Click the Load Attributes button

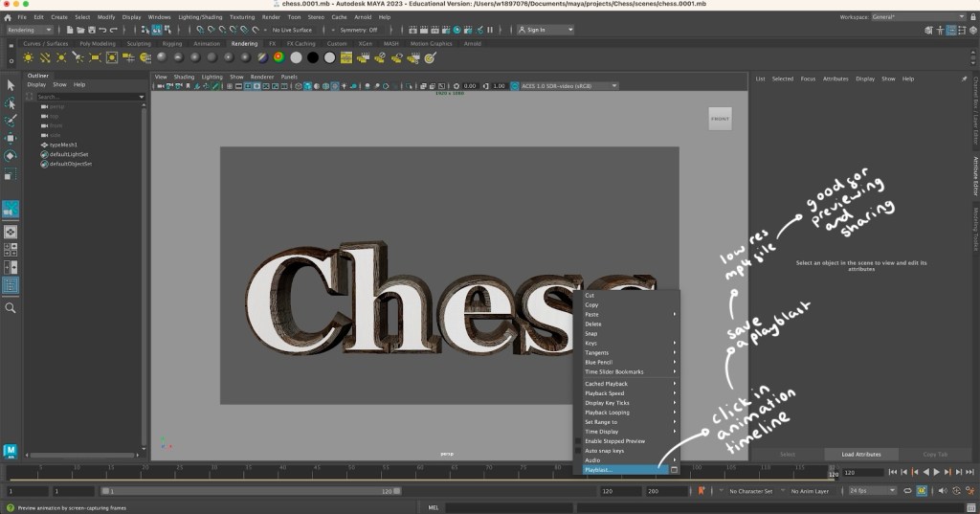click(x=862, y=454)
